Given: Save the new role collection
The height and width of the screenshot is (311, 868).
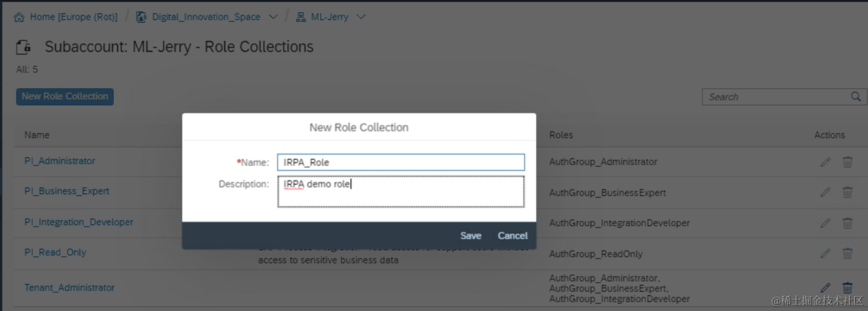Looking at the screenshot, I should click(471, 236).
